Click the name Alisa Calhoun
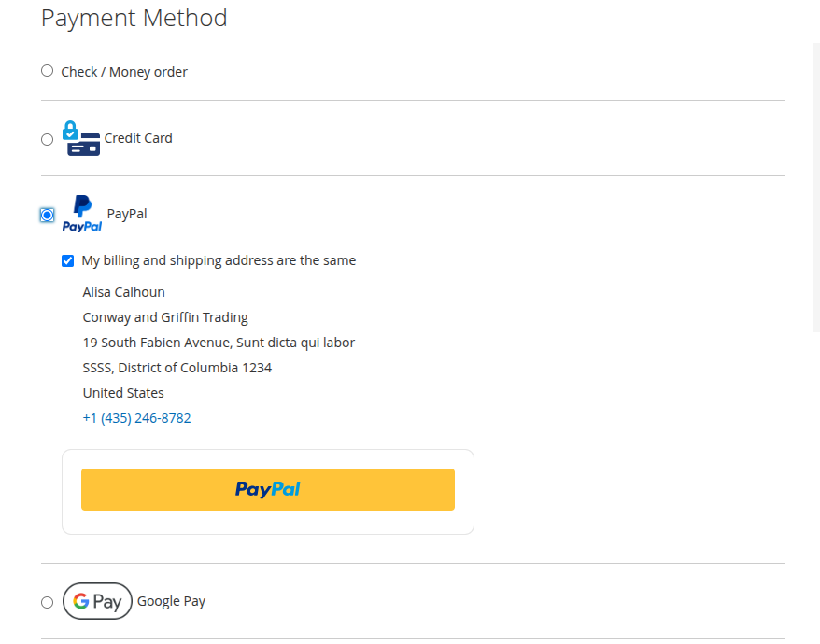The image size is (820, 644). (x=123, y=292)
